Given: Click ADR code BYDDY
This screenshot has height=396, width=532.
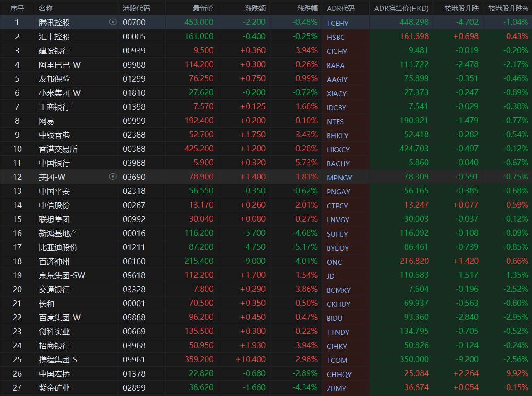Looking at the screenshot, I should click(338, 248).
